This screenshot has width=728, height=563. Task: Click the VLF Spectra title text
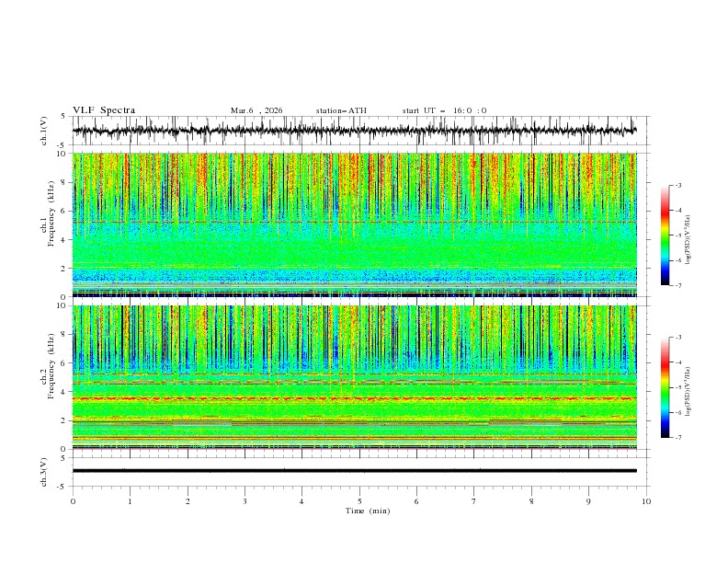(104, 110)
